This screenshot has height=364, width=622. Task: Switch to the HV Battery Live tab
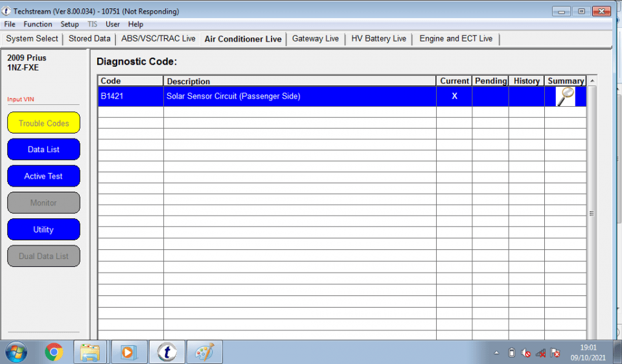pos(379,39)
